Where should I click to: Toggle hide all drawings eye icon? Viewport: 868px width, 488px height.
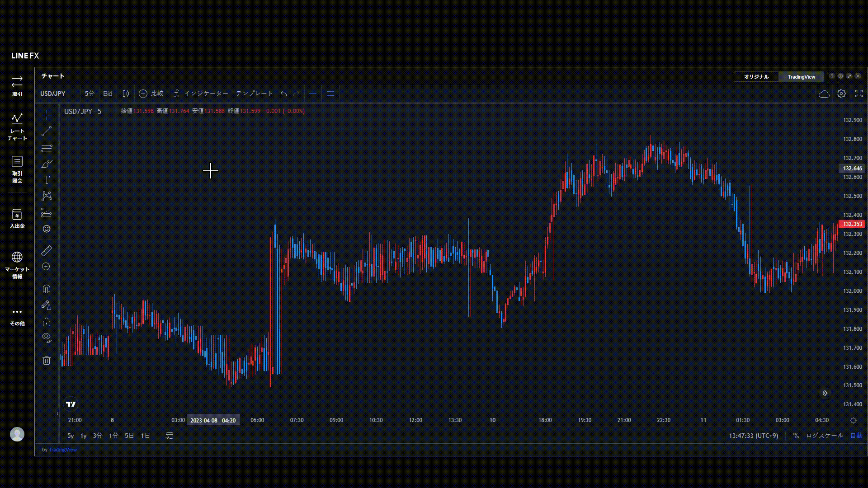click(x=47, y=338)
